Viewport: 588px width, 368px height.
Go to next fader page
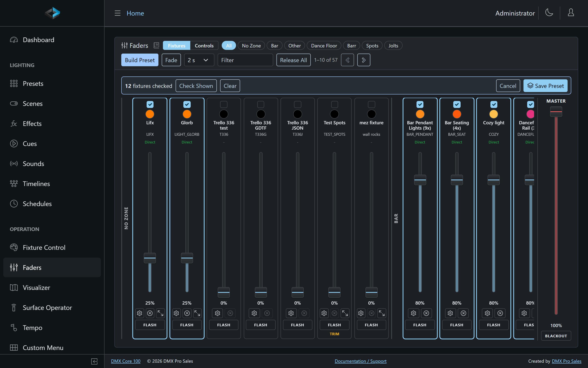tap(364, 60)
